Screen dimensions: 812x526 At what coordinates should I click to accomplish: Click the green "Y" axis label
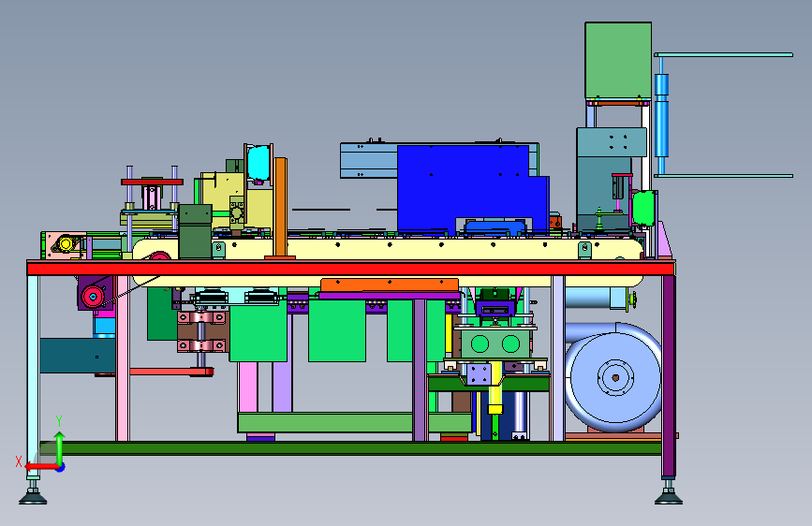(59, 421)
